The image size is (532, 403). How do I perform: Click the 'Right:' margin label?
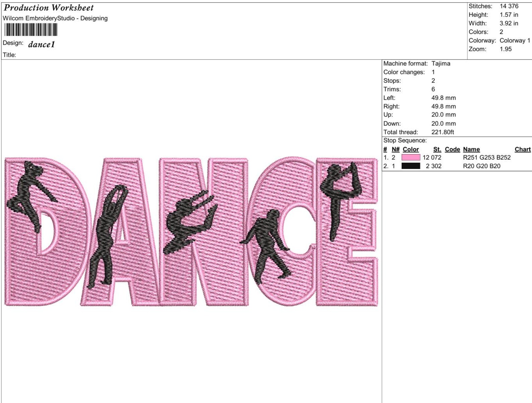coord(392,106)
